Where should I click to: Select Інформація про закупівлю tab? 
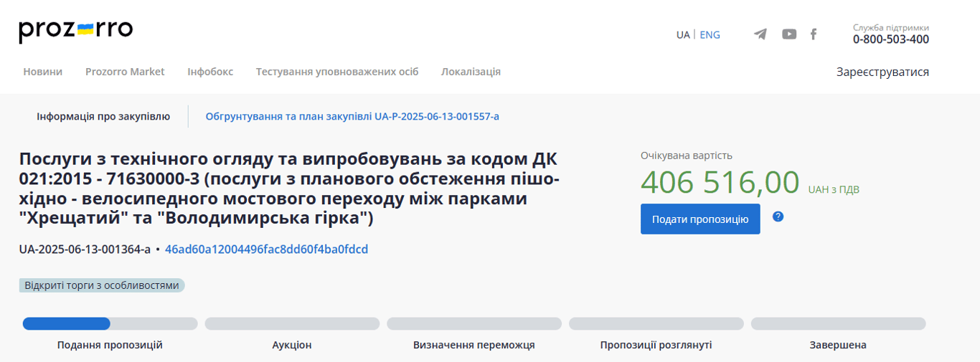[x=103, y=116]
